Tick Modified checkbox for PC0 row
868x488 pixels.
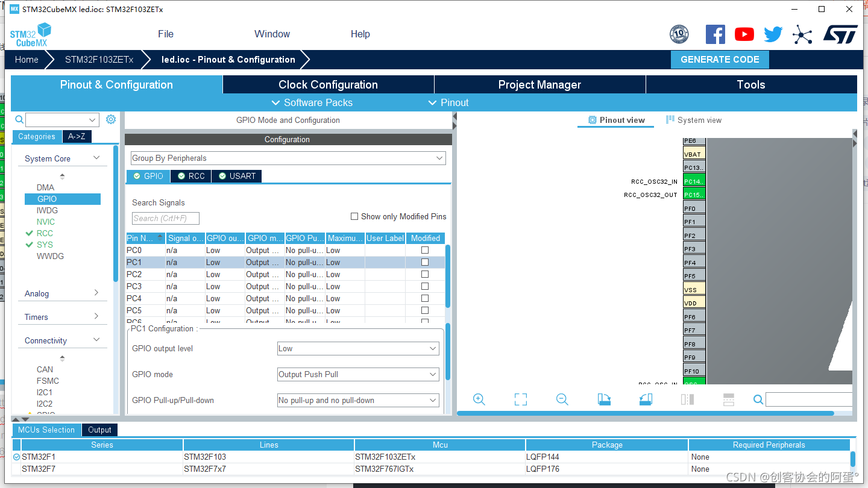[425, 250]
